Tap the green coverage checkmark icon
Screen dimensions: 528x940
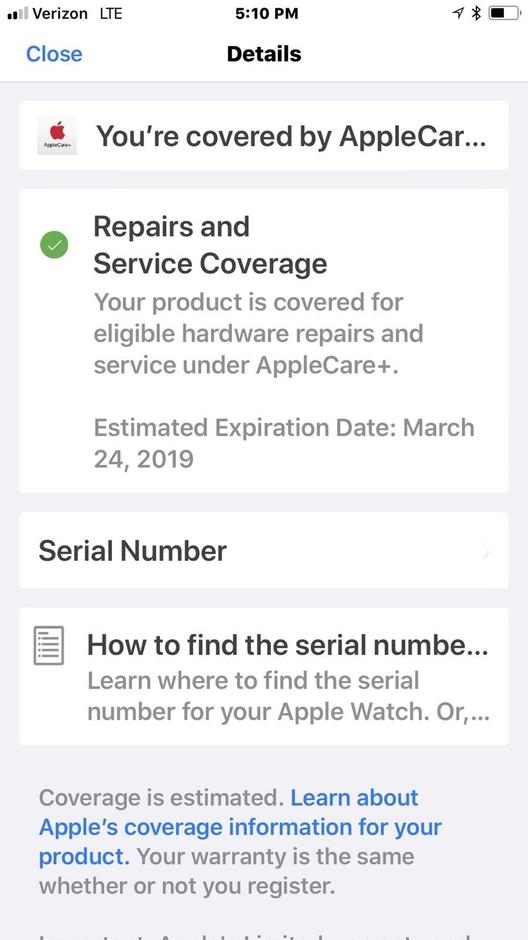[54, 245]
